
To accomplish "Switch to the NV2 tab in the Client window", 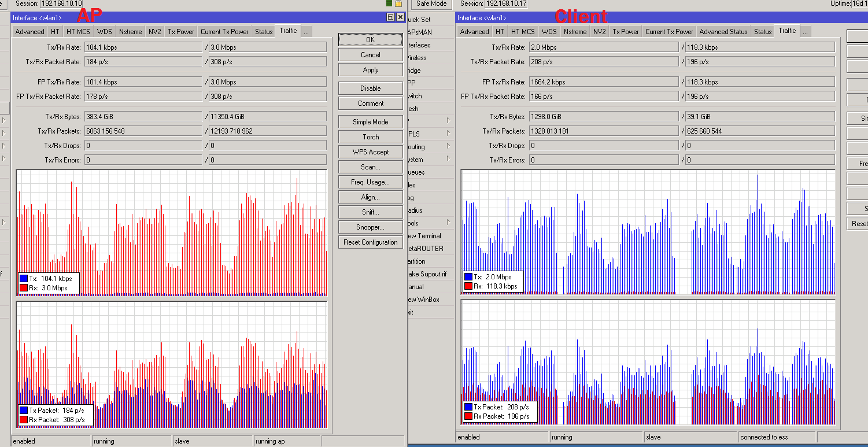I will tap(599, 32).
